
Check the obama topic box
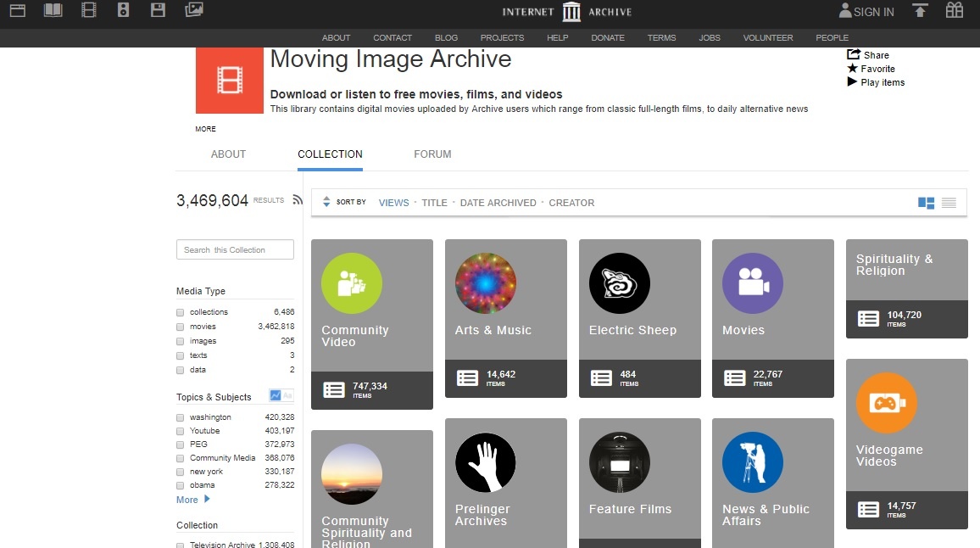180,485
